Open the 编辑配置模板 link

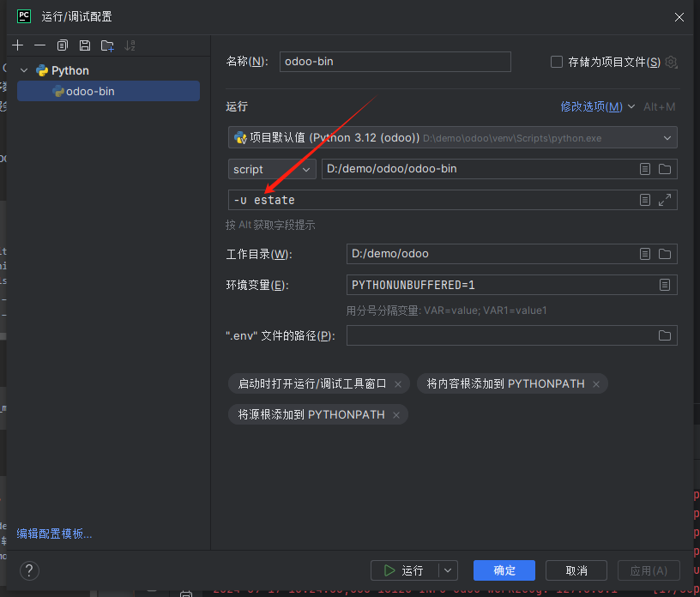[54, 534]
